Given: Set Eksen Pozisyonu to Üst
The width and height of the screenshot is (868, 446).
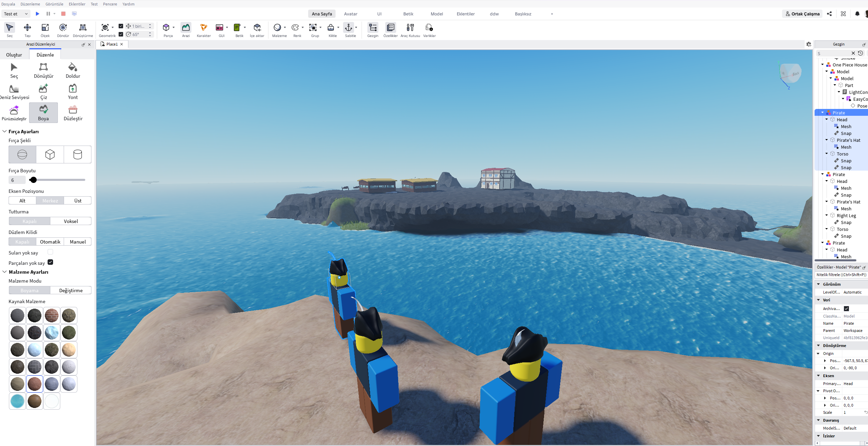Looking at the screenshot, I should pos(78,201).
